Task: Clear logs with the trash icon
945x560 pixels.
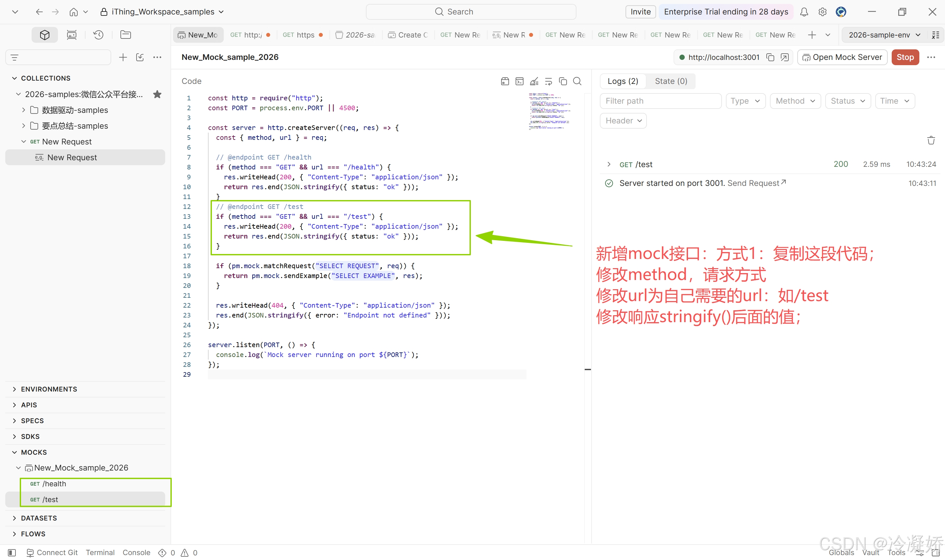Action: coord(931,140)
